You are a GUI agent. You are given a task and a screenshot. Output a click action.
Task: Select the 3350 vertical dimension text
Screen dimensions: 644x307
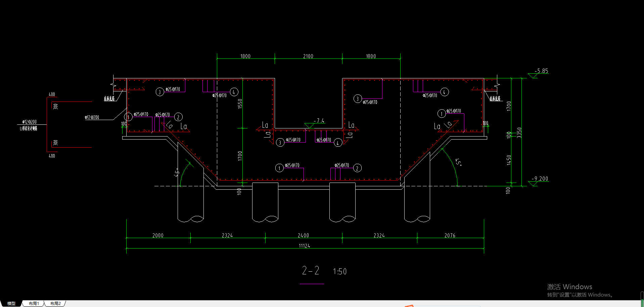coord(519,132)
